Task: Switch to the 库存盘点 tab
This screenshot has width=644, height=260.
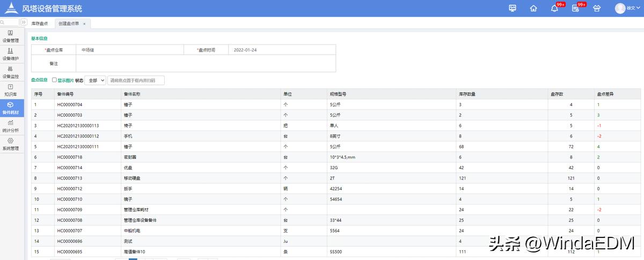Action: pos(40,24)
